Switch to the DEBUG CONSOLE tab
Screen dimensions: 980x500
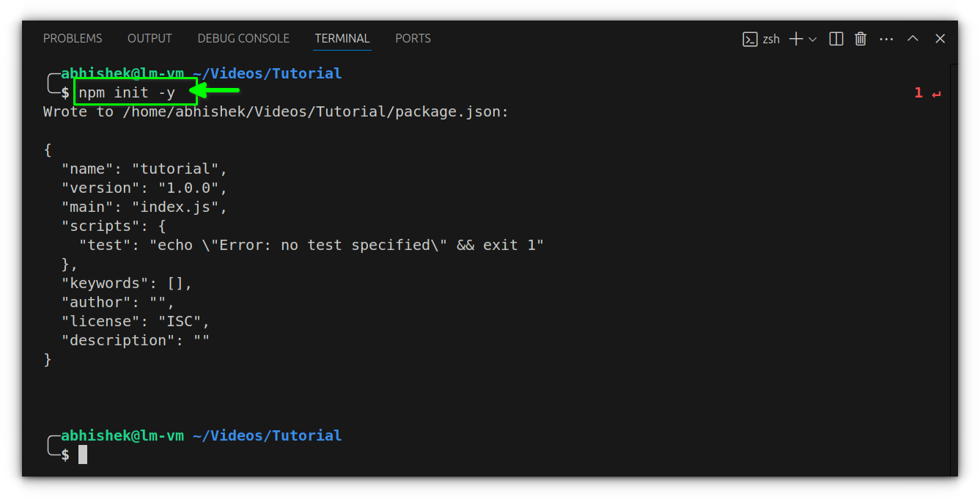click(243, 38)
